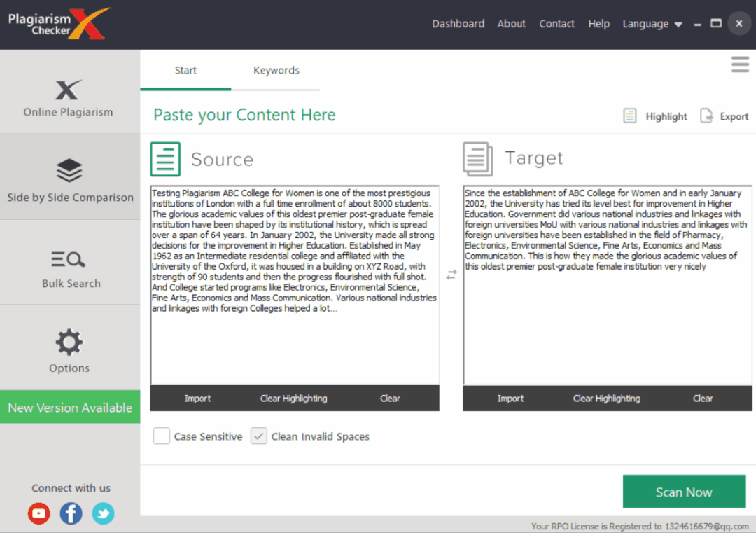The height and width of the screenshot is (533, 756).
Task: Click the Connect with us text
Action: (71, 487)
